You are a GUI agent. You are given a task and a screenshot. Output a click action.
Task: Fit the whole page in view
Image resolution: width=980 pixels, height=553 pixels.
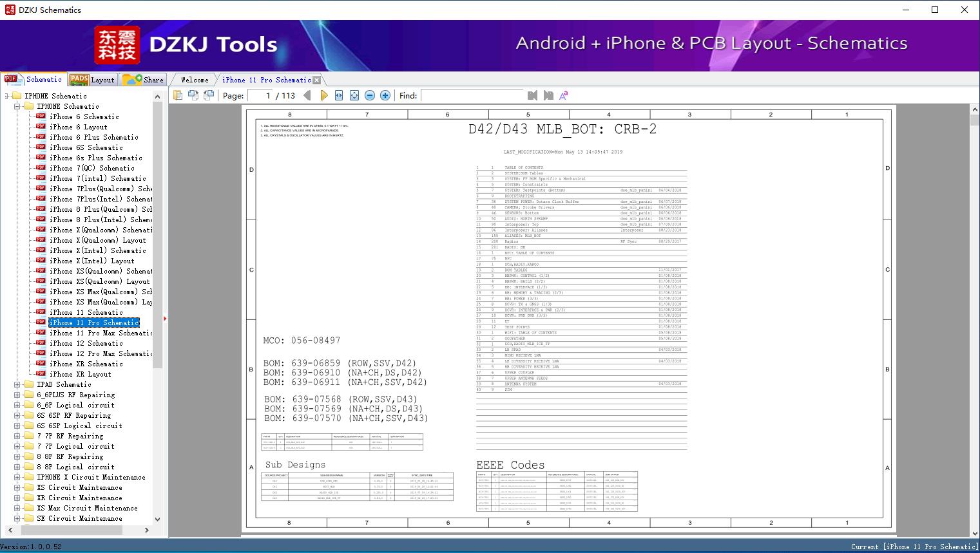coord(354,95)
